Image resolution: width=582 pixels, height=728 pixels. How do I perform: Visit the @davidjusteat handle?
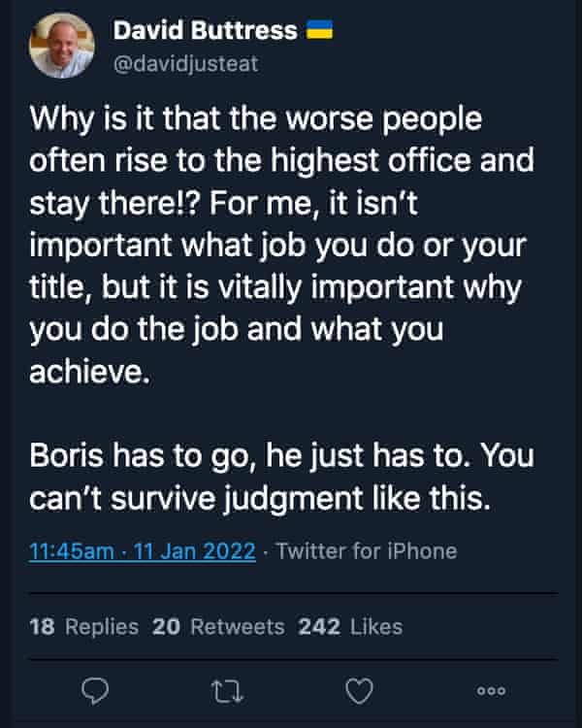tap(186, 62)
